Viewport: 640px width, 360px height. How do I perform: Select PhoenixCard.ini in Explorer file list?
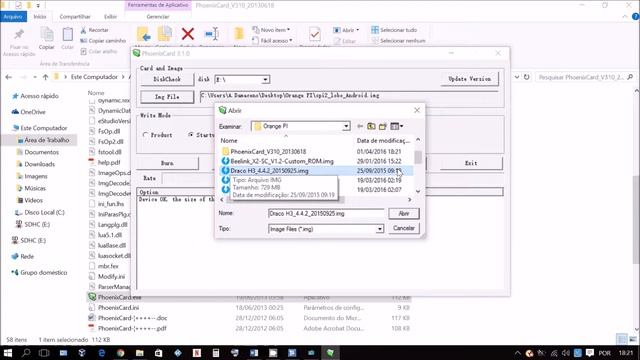point(118,308)
